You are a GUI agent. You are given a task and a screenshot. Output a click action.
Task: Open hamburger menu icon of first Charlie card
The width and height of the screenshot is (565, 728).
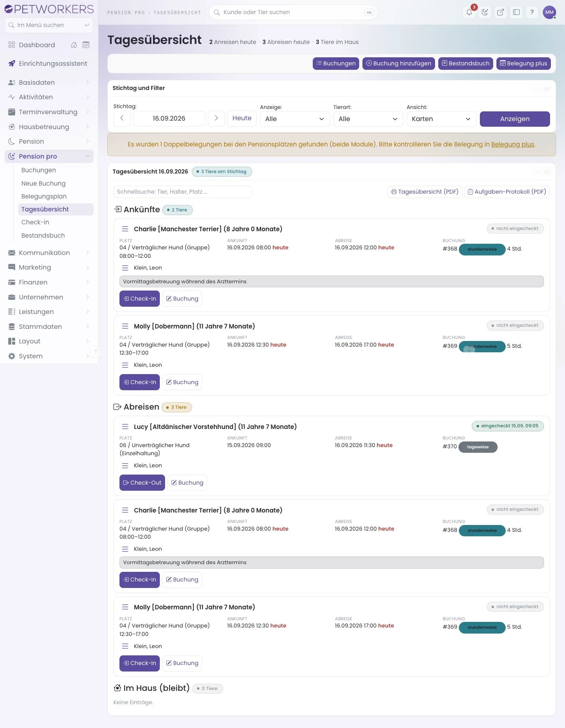tap(125, 229)
